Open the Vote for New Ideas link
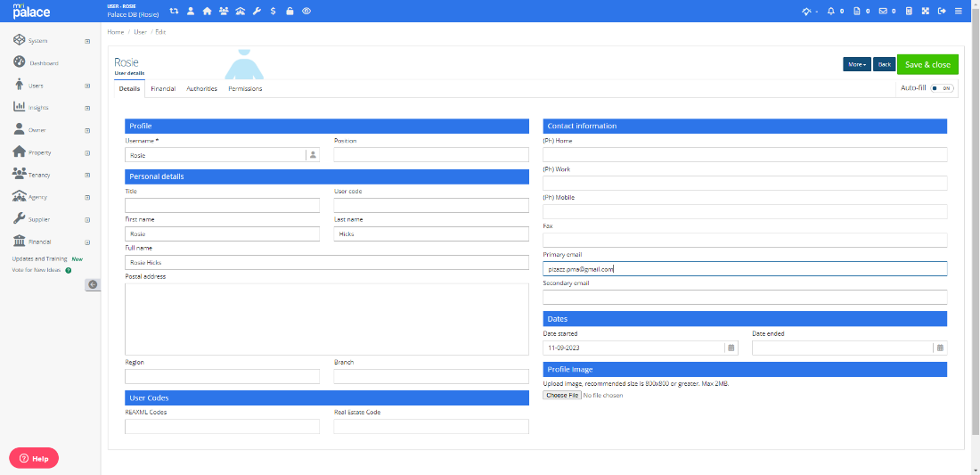This screenshot has width=980, height=475. click(x=37, y=271)
